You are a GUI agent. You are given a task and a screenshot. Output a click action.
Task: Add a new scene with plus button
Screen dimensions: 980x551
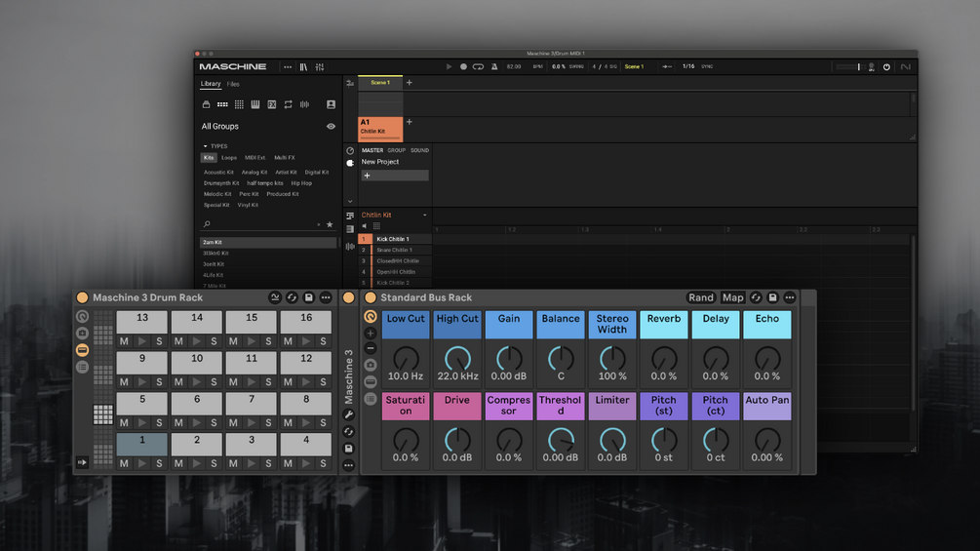coord(410,83)
